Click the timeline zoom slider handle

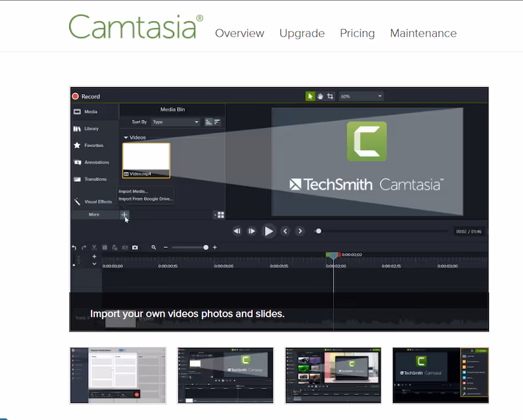point(206,247)
